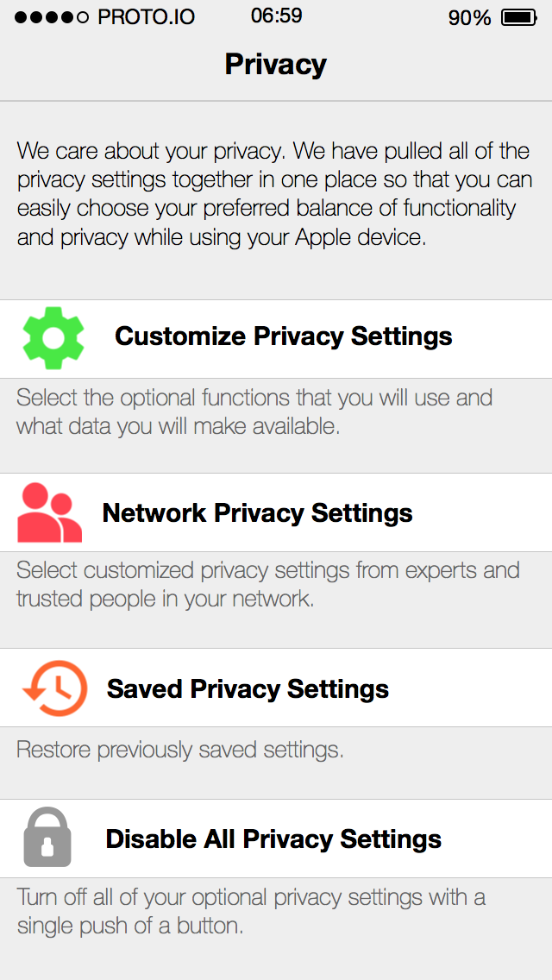The image size is (552, 980).
Task: Select Disable All Privacy Settings
Action: click(x=276, y=839)
